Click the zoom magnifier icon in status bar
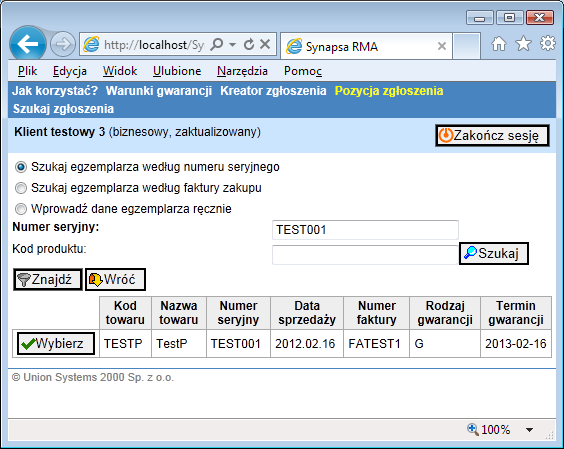This screenshot has height=449, width=564. tap(473, 429)
